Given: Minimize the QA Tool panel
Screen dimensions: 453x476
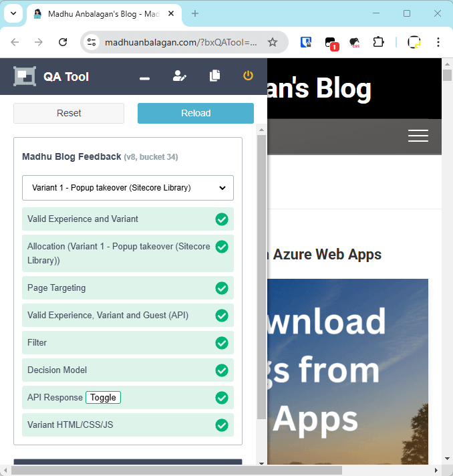Looking at the screenshot, I should (144, 79).
